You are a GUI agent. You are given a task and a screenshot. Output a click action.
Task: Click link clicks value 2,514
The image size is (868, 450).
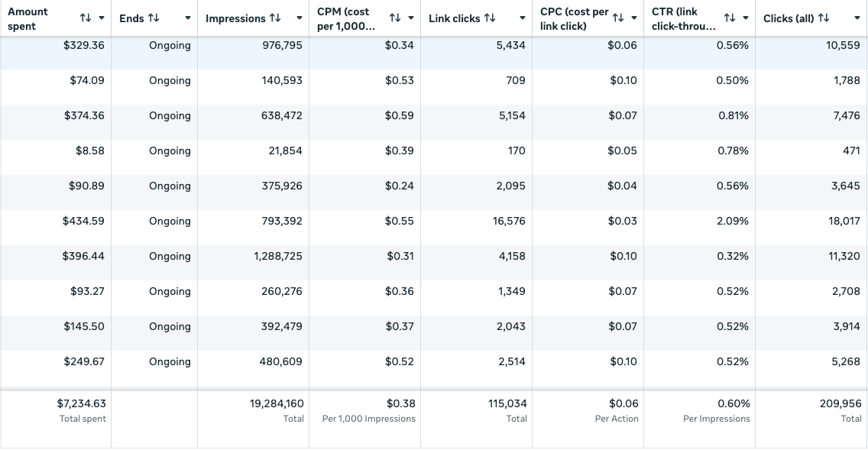511,361
